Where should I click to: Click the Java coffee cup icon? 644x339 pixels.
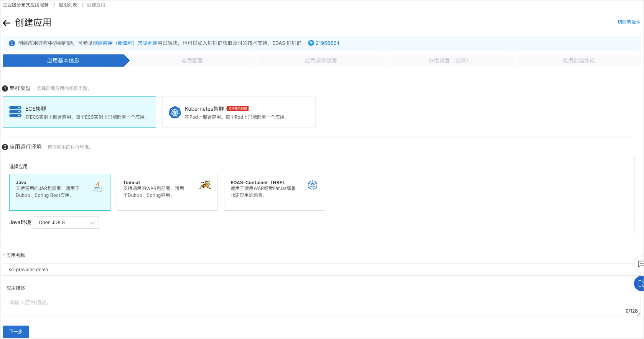point(98,186)
